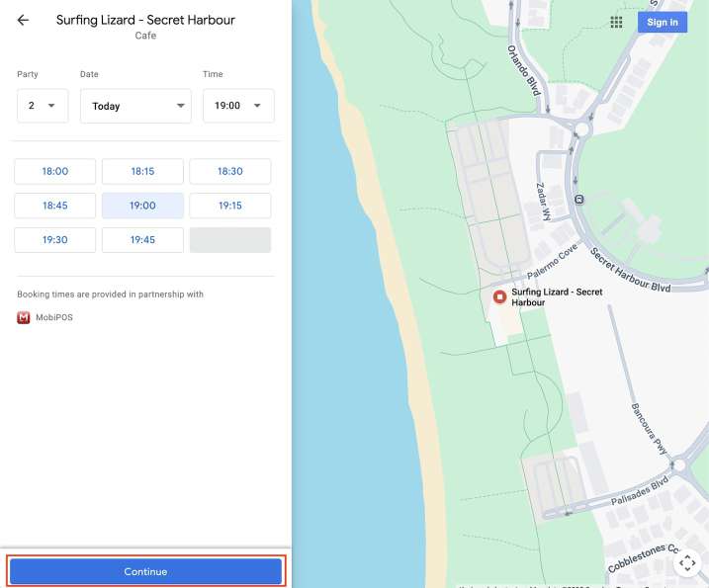The width and height of the screenshot is (709, 588).
Task: Click the Surfing Lizard map pin marker
Action: [x=499, y=296]
